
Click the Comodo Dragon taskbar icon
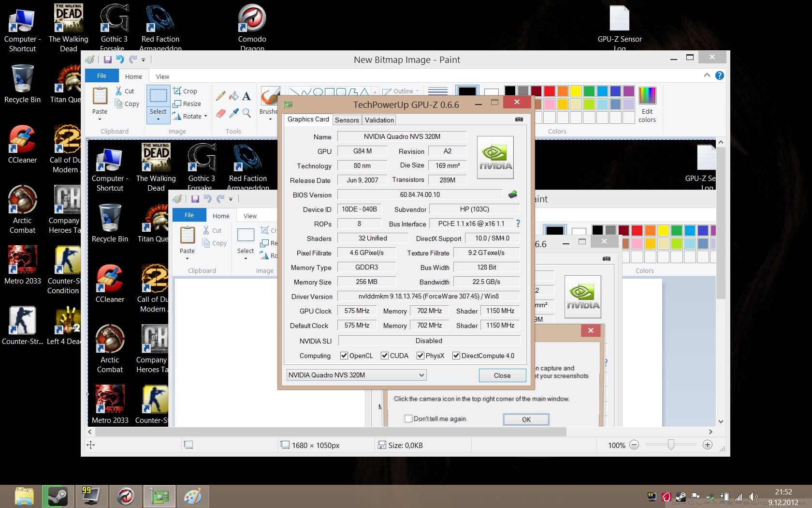pyautogui.click(x=126, y=496)
